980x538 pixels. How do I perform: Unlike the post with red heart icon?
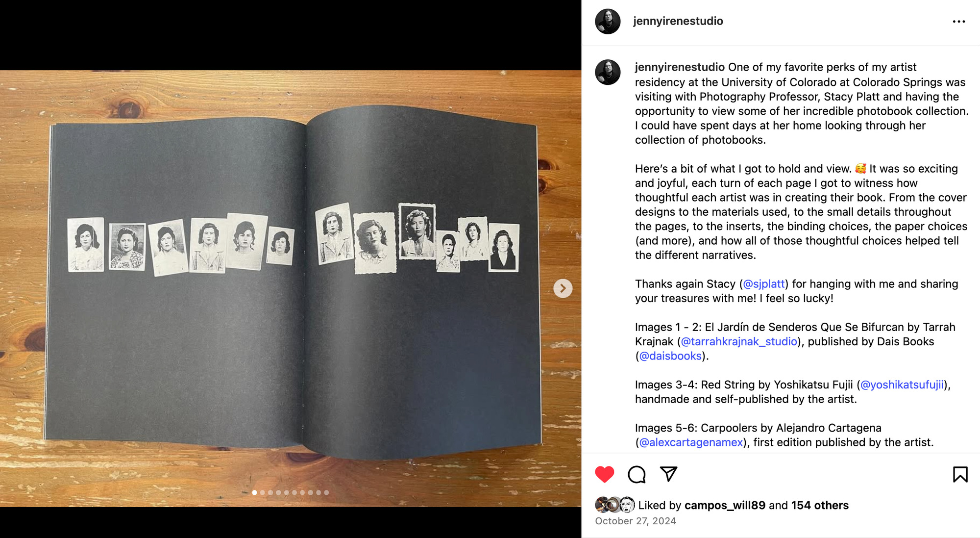pyautogui.click(x=604, y=474)
